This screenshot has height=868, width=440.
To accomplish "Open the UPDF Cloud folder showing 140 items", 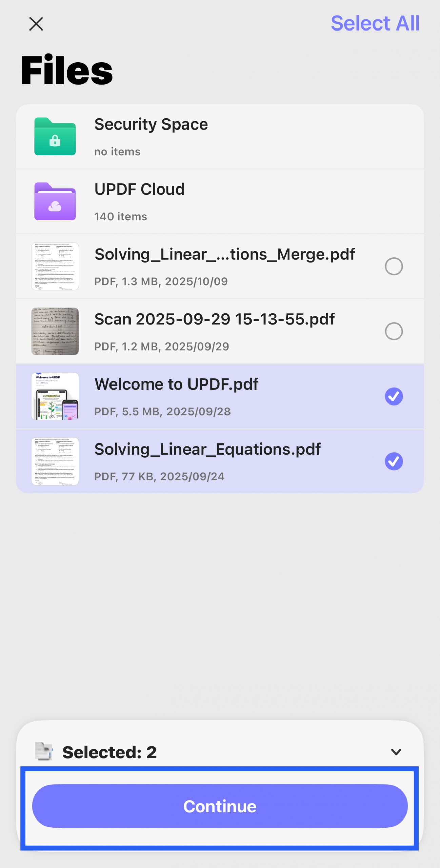I will click(220, 201).
